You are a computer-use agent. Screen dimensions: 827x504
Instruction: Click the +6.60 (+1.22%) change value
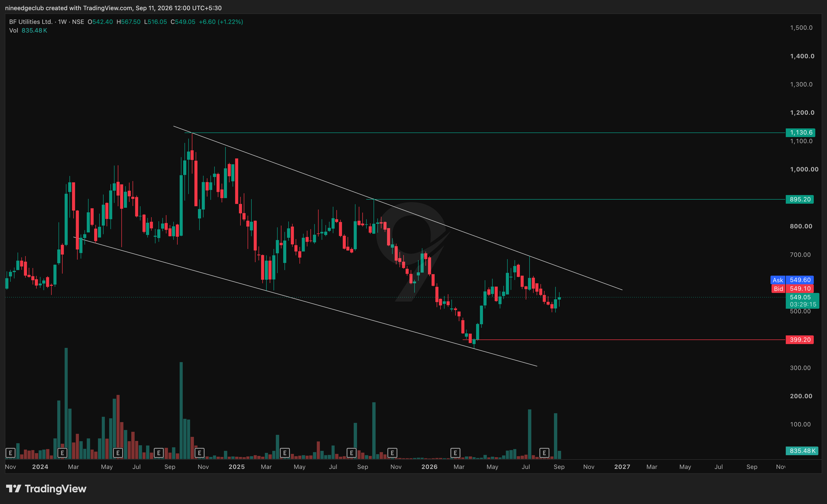point(221,22)
